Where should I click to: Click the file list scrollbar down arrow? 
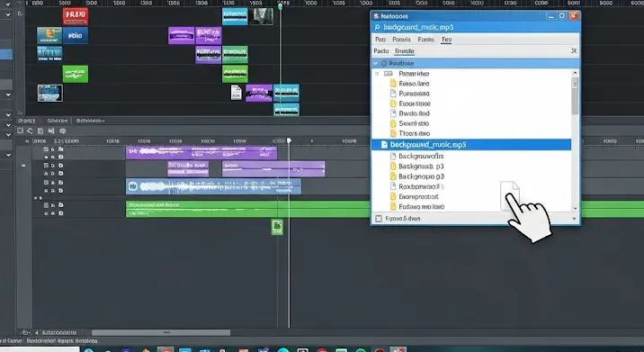click(x=575, y=208)
